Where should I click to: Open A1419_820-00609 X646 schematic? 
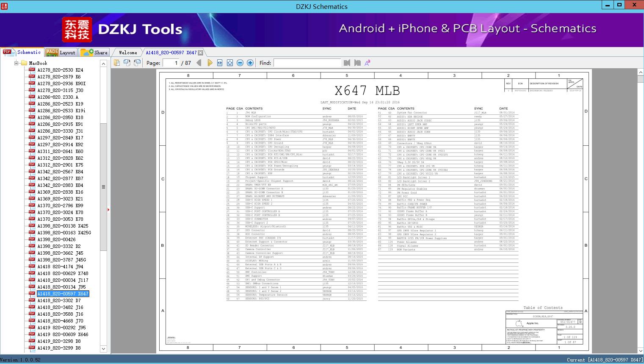coord(63,334)
